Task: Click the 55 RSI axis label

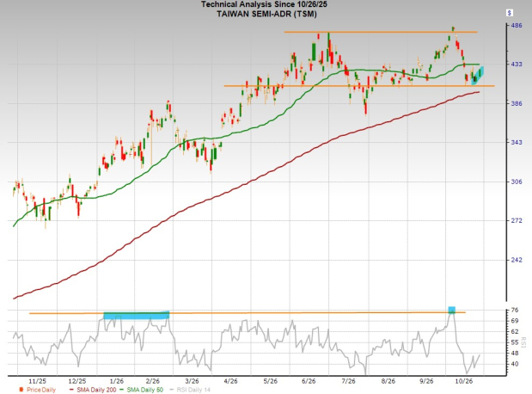Action: pos(515,342)
